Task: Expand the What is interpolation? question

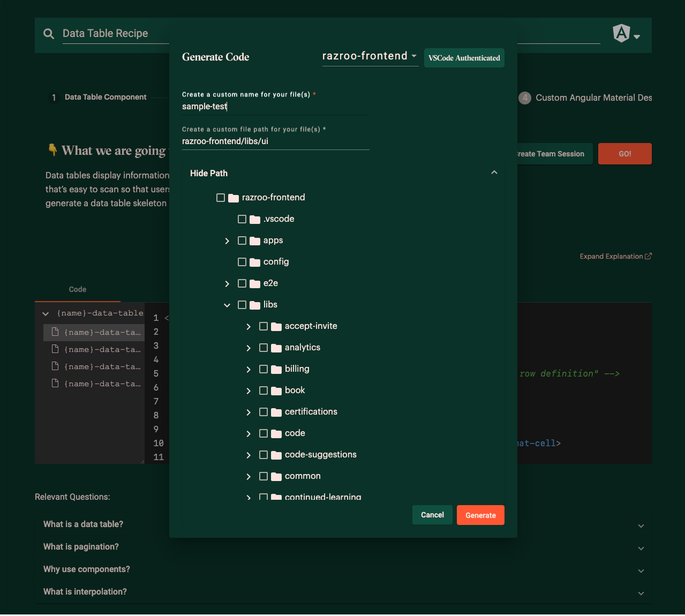Action: coord(343,592)
